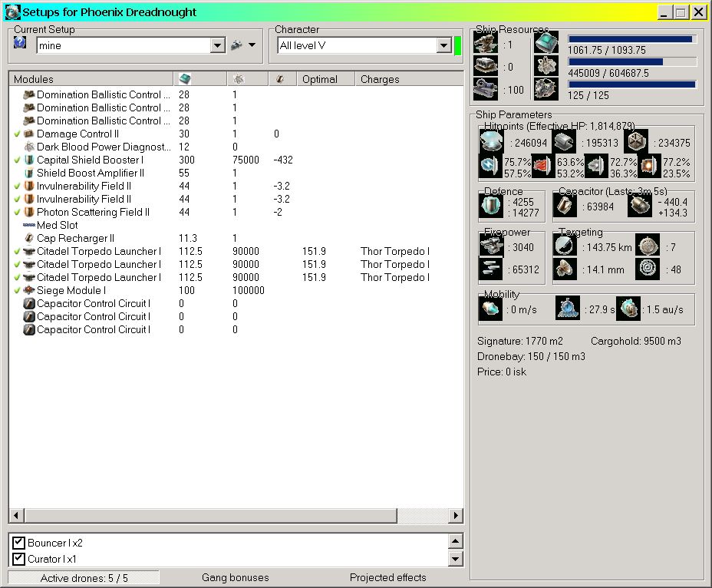Click the powergrid usage progress bar
Image resolution: width=712 pixels, height=588 pixels.
coord(631,62)
